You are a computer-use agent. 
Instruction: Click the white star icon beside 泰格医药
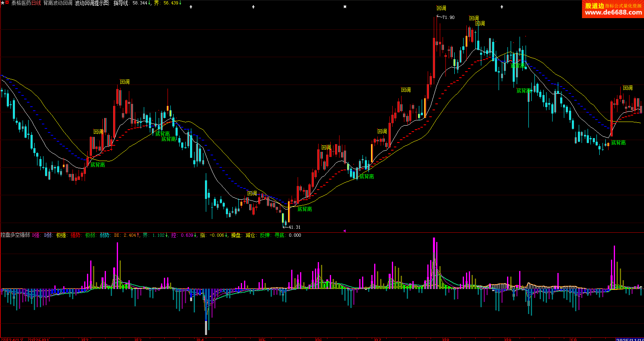pos(2,3)
